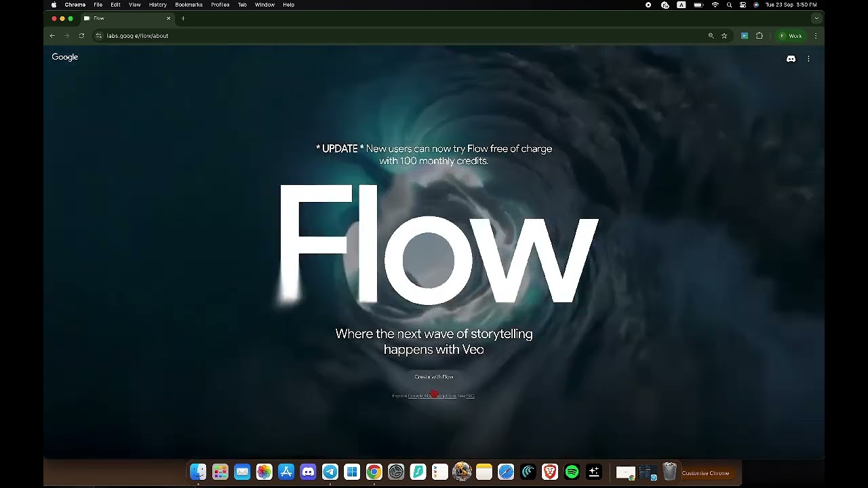This screenshot has width=868, height=488.
Task: Open the Profiles menu
Action: pyautogui.click(x=220, y=5)
